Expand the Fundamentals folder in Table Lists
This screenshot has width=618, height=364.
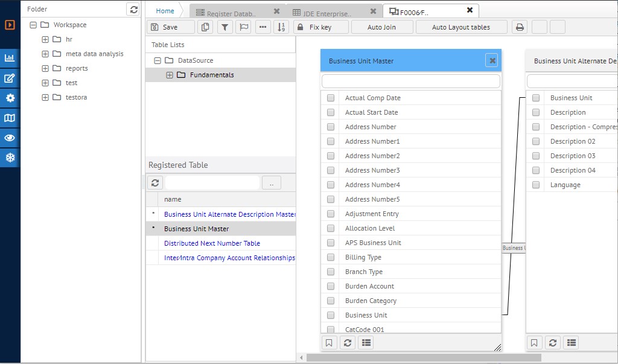pyautogui.click(x=170, y=75)
